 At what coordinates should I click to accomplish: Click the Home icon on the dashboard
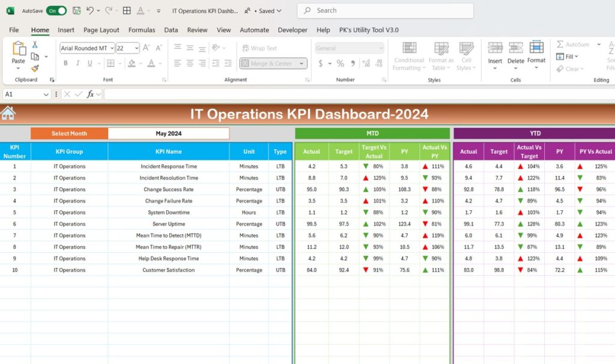point(8,114)
